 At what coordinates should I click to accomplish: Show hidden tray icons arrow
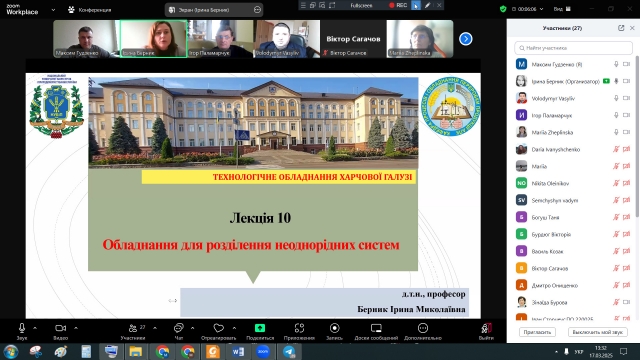click(556, 351)
